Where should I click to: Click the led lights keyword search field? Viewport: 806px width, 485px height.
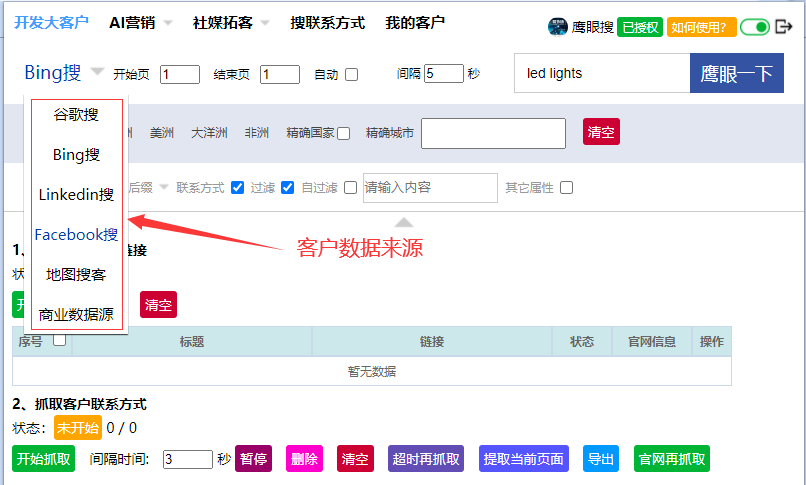point(600,73)
